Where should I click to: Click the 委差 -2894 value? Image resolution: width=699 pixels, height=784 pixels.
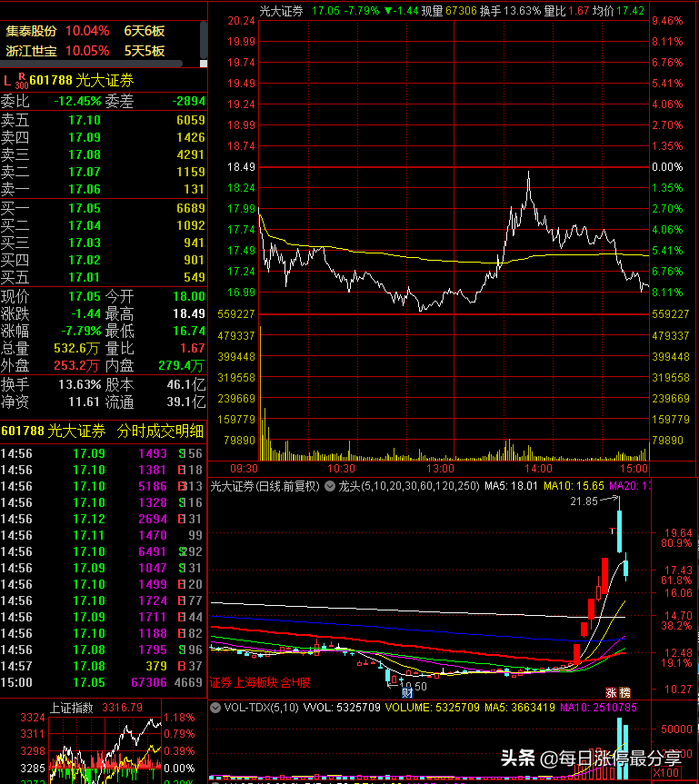(x=189, y=102)
